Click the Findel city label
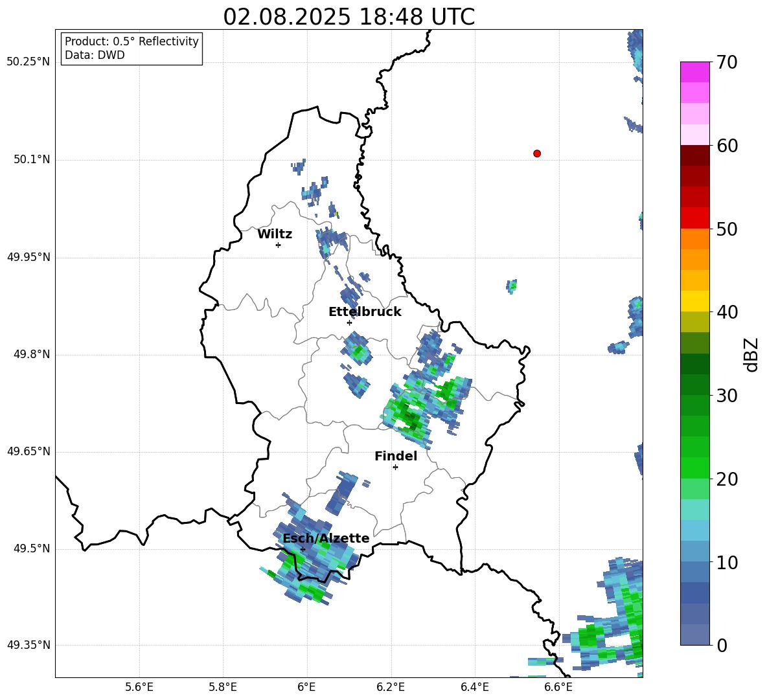Screen dimensions: 767x700 click(396, 457)
